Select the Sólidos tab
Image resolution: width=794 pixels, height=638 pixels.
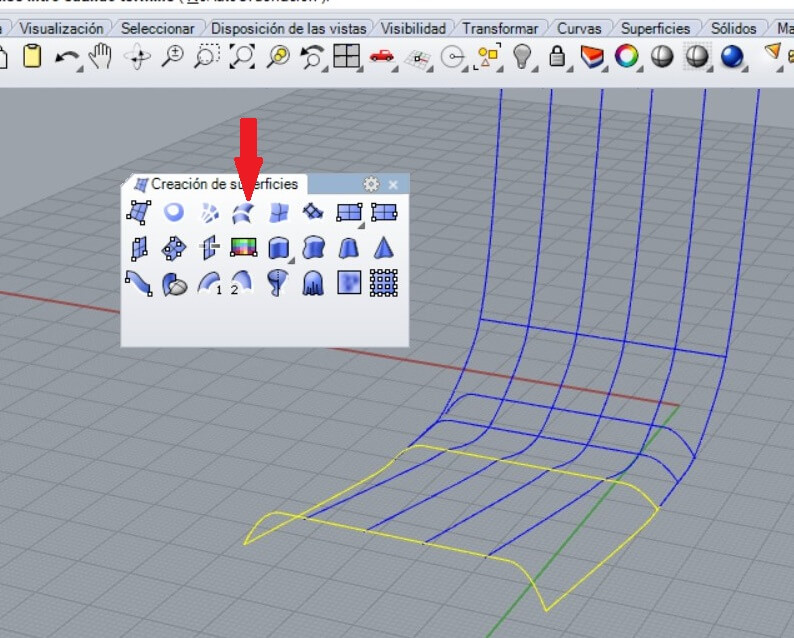pyautogui.click(x=733, y=28)
